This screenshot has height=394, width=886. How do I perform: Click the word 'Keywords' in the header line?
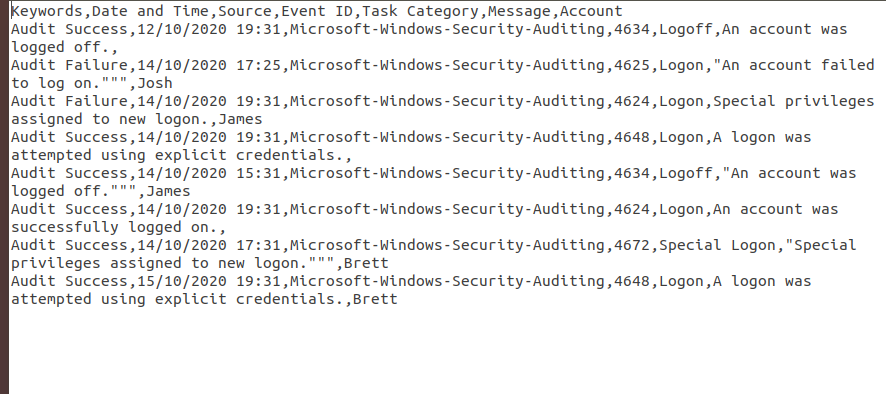tap(47, 11)
